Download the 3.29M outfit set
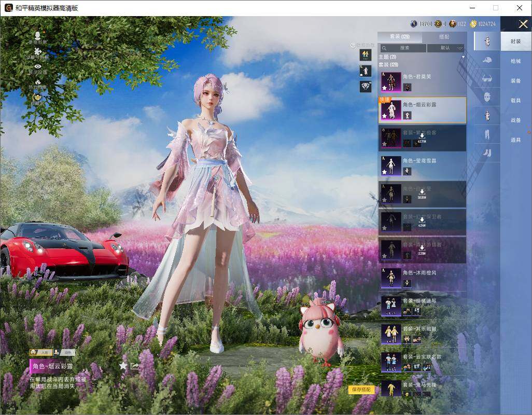Image resolution: width=532 pixels, height=415 pixels. pos(422,250)
